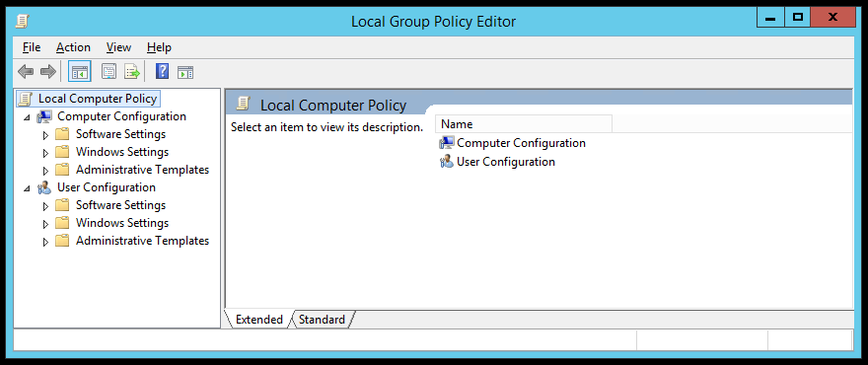Click User Configuration icon in the tree
Image resolution: width=868 pixels, height=365 pixels.
(43, 187)
